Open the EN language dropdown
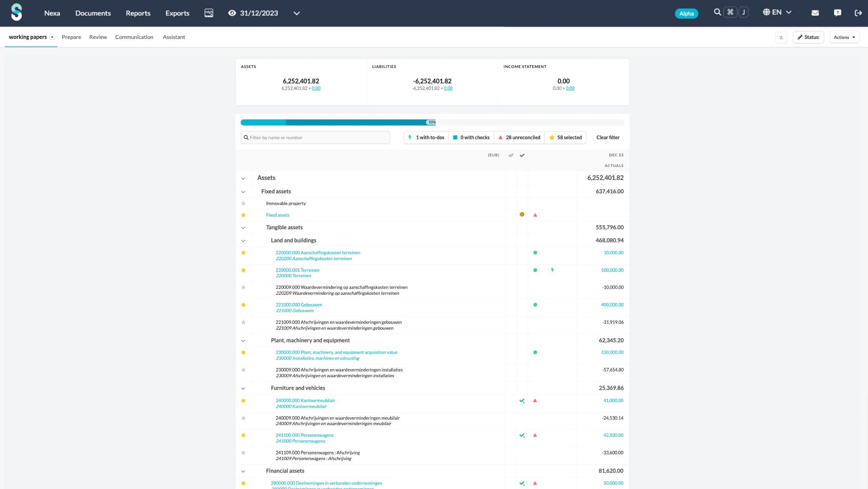The image size is (868, 489). [777, 12]
